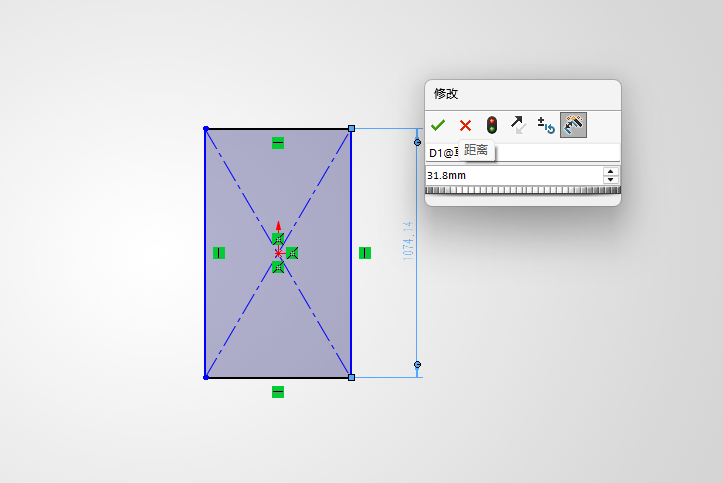723x483 pixels.
Task: Confirm the value with the green checkmark
Action: click(438, 125)
